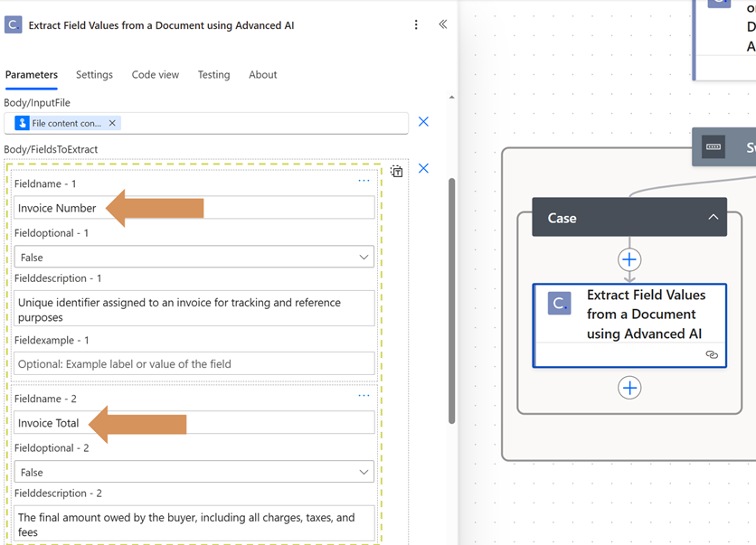Go to the Testing tab

pos(213,75)
